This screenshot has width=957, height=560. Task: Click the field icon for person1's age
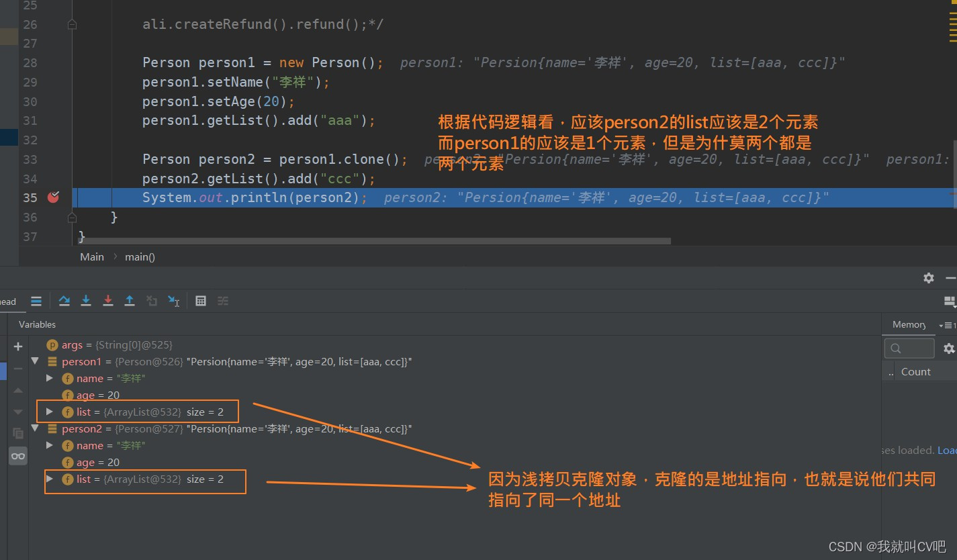coord(67,395)
